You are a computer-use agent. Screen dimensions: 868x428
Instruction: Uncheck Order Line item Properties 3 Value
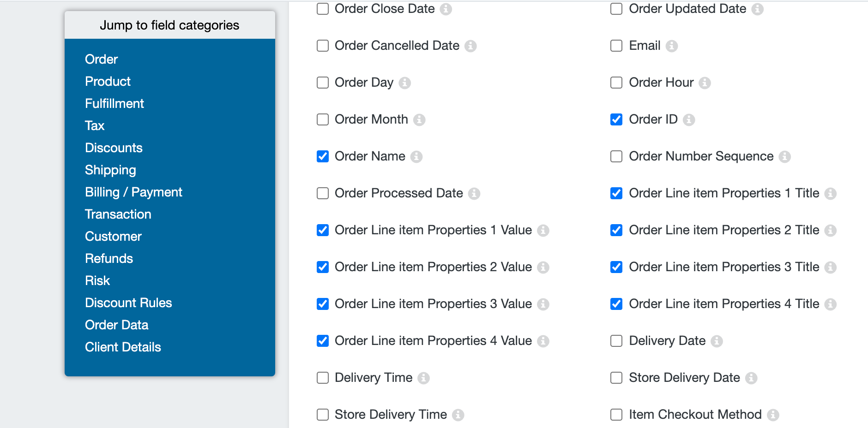pos(323,304)
